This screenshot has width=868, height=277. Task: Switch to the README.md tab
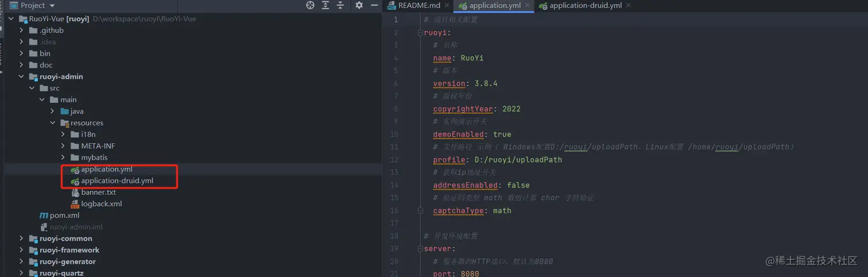point(418,6)
